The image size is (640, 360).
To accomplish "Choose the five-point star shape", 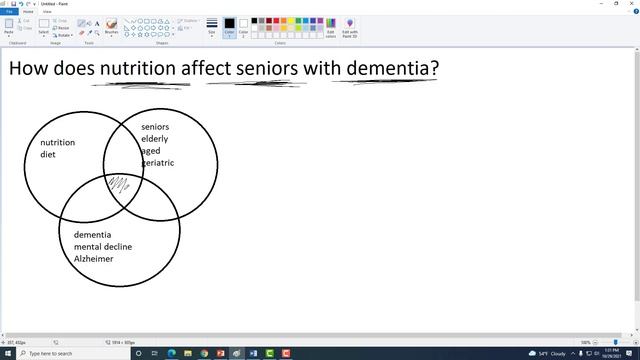I will pyautogui.click(x=140, y=35).
